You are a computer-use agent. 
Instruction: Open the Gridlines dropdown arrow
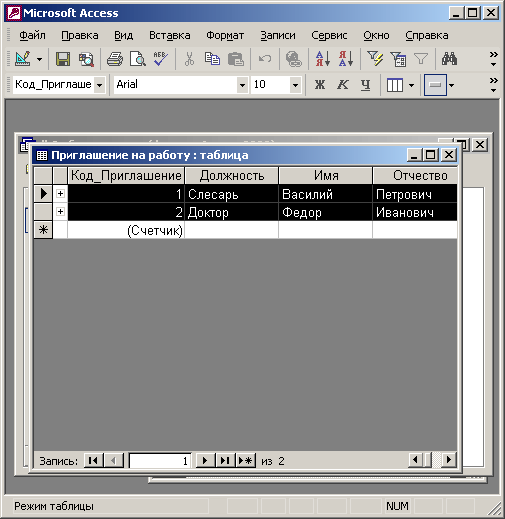coord(412,85)
